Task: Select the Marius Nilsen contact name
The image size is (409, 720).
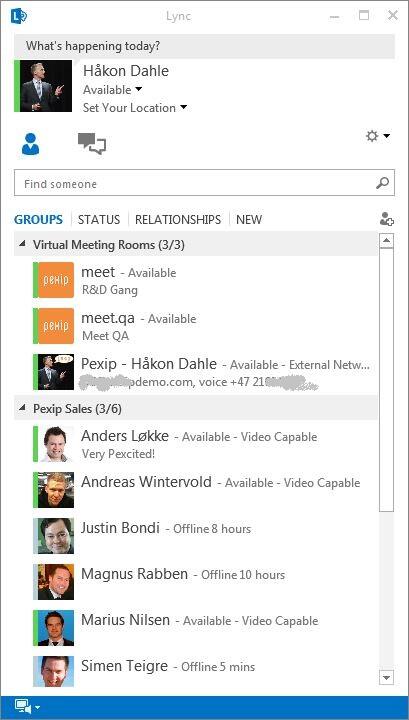Action: [x=125, y=620]
